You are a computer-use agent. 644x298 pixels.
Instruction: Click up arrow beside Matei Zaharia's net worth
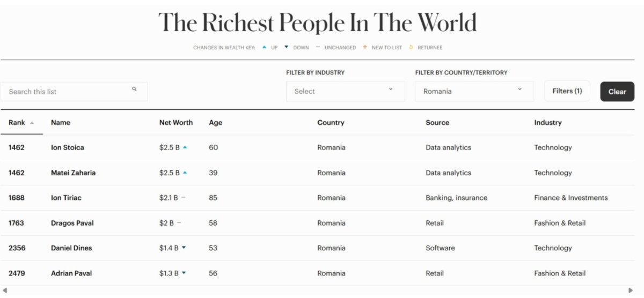pyautogui.click(x=185, y=173)
